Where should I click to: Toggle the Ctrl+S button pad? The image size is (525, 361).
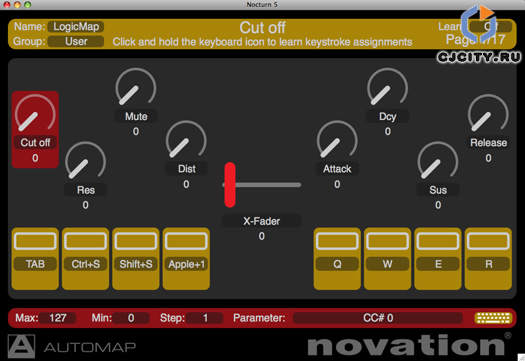pyautogui.click(x=85, y=259)
